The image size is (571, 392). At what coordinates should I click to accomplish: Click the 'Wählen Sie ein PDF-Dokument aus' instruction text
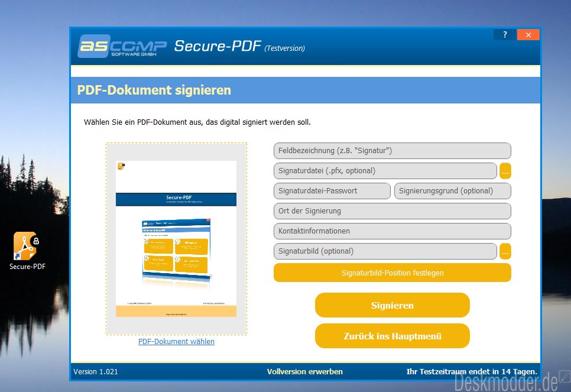[x=197, y=122]
